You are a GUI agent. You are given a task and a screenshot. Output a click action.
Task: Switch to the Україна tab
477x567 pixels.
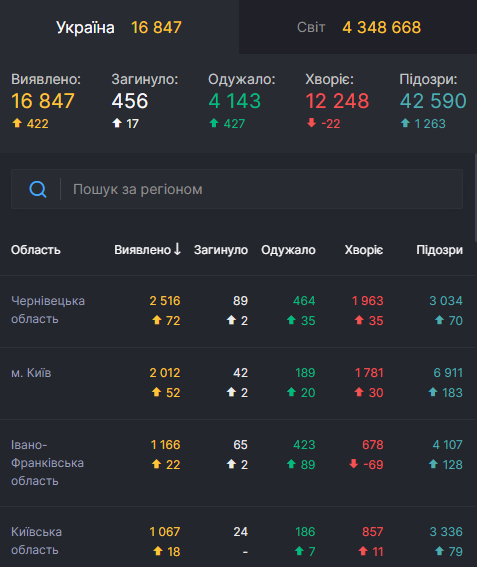[x=119, y=27]
